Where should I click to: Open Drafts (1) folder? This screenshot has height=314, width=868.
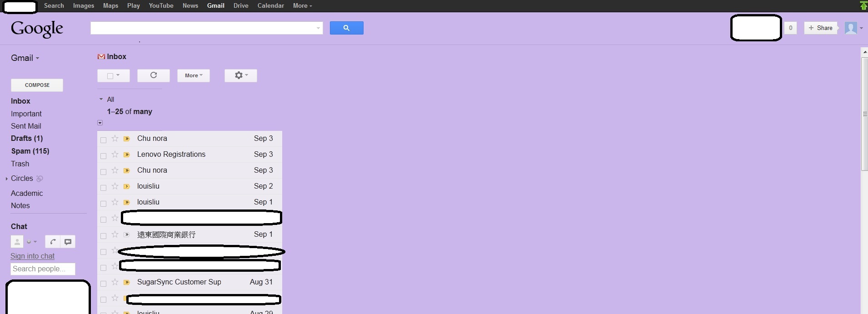point(27,139)
